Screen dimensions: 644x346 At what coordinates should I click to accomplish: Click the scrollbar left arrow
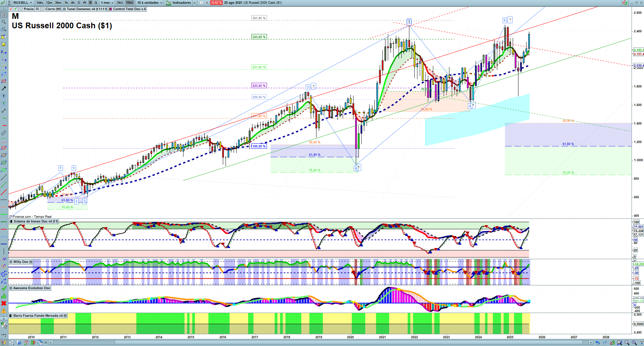(x=51, y=343)
